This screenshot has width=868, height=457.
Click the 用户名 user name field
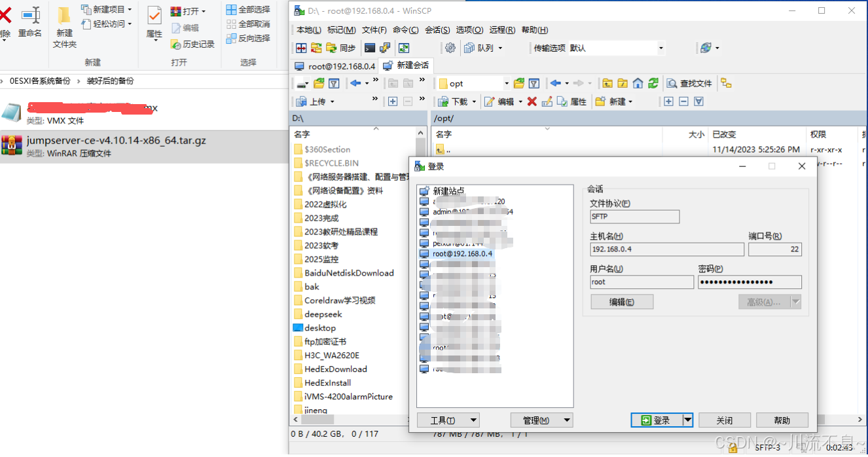(x=642, y=282)
